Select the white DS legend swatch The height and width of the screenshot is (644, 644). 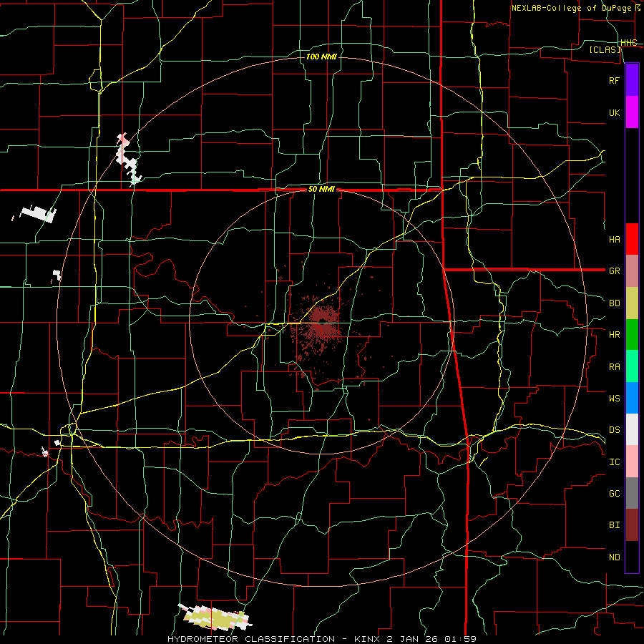tap(632, 429)
